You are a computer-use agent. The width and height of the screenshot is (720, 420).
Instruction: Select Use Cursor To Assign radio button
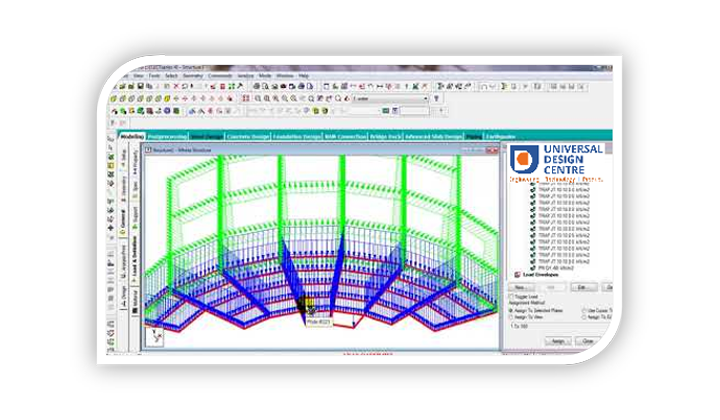coord(584,311)
